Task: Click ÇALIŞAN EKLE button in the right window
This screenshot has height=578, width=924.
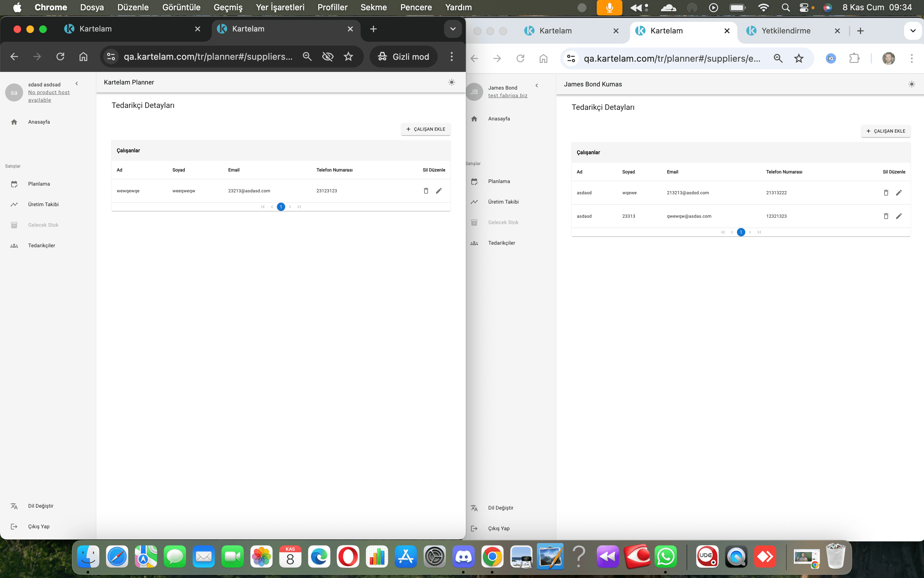Action: (x=886, y=131)
